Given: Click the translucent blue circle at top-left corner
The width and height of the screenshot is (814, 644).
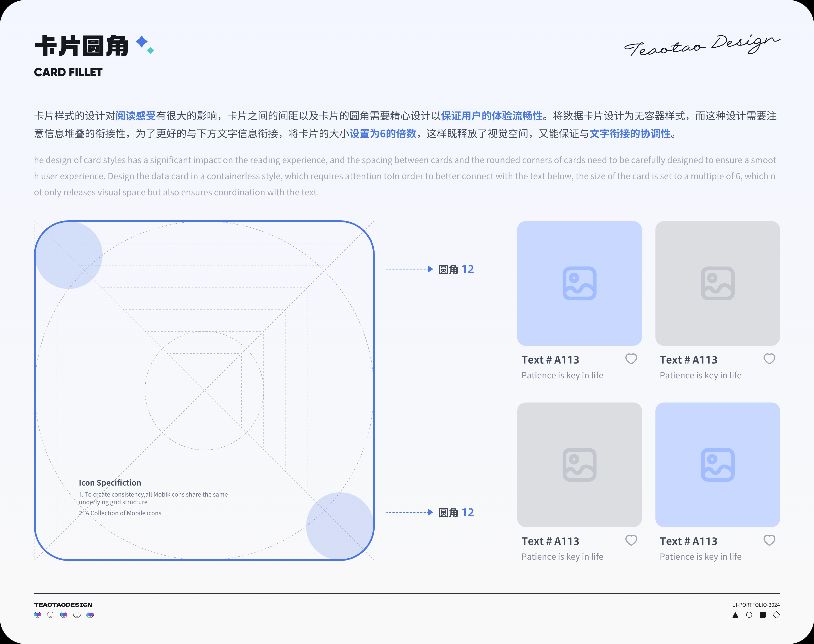Looking at the screenshot, I should point(69,255).
